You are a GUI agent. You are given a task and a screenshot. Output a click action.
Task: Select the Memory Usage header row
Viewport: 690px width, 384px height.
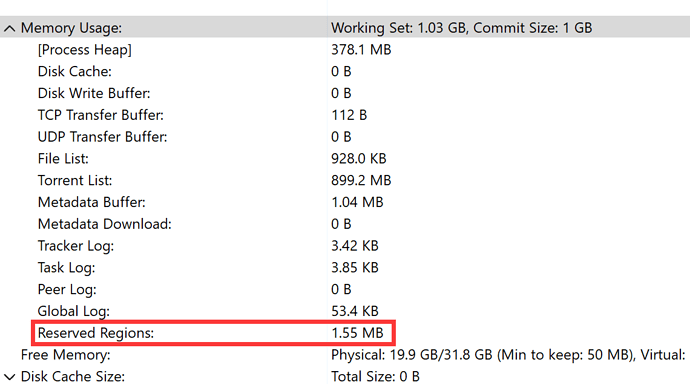click(x=345, y=27)
